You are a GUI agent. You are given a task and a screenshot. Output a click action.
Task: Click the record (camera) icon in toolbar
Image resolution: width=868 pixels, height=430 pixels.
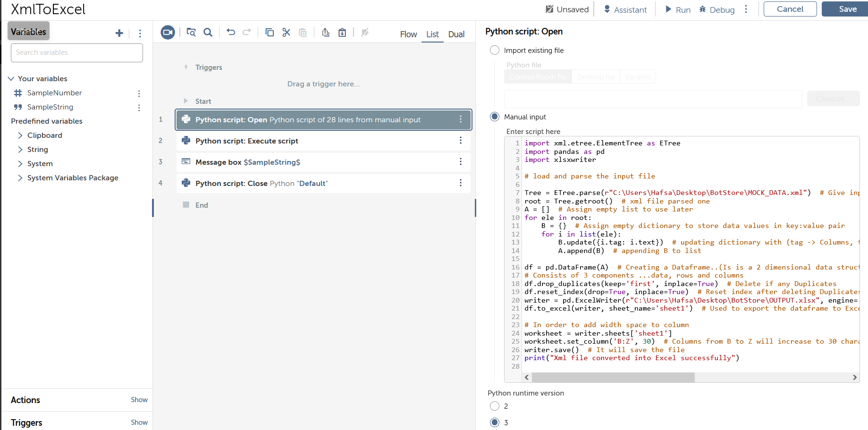pos(168,32)
